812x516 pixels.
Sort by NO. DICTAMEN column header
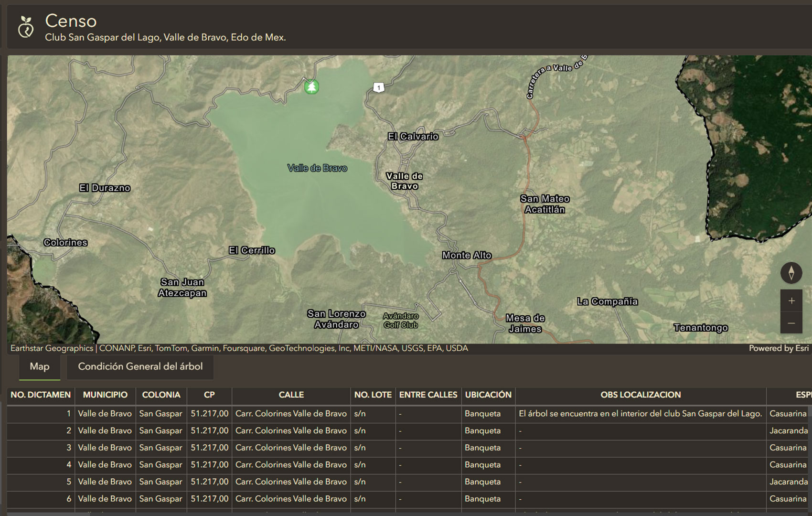(x=41, y=395)
